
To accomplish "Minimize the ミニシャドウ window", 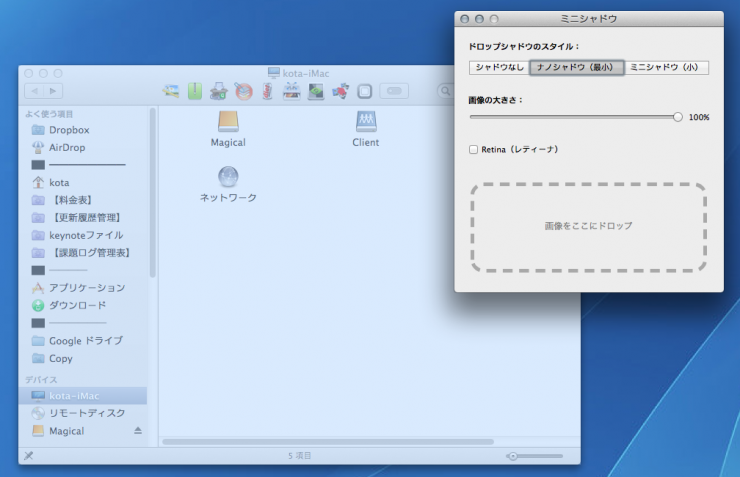I will coord(479,19).
